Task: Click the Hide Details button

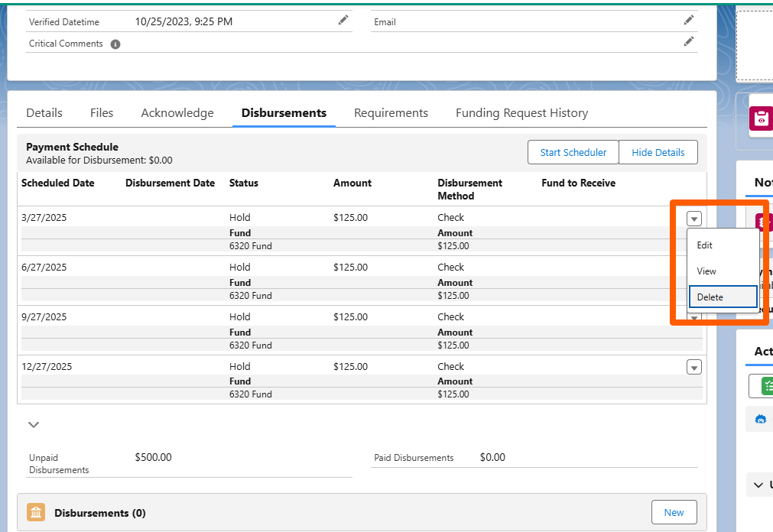Action: 658,152
